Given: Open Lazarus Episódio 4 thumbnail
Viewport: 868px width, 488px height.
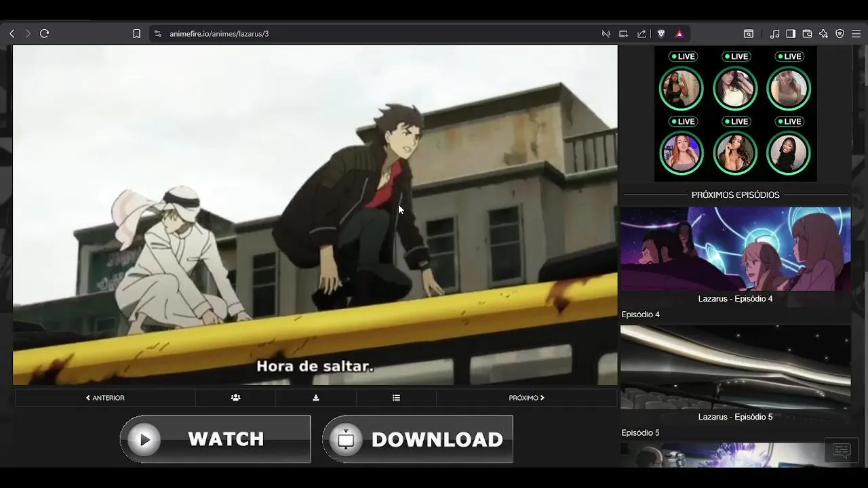Looking at the screenshot, I should 735,249.
